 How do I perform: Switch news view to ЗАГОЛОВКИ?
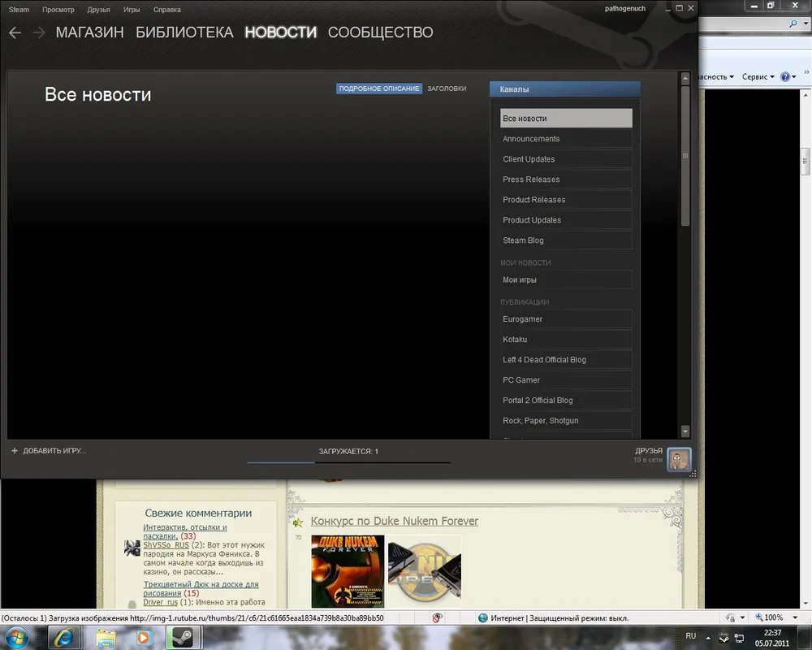click(x=447, y=89)
